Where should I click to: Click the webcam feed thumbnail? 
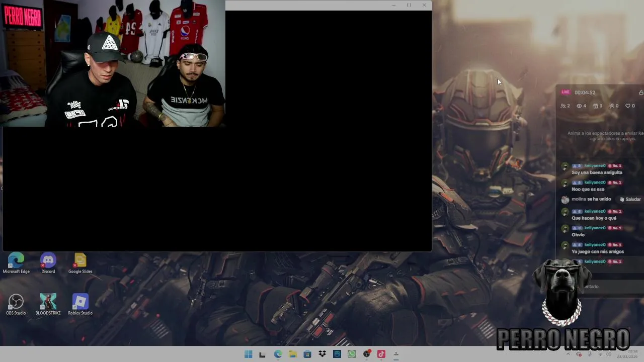pos(113,63)
